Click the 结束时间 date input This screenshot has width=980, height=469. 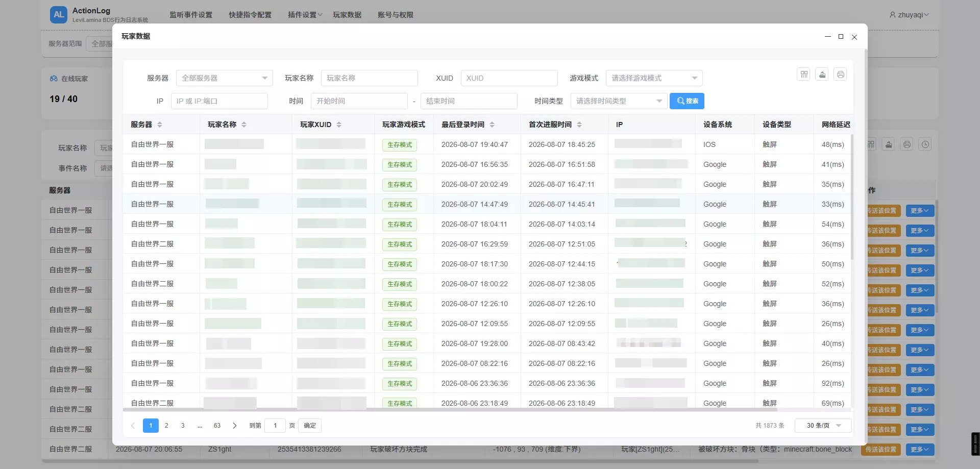point(469,101)
